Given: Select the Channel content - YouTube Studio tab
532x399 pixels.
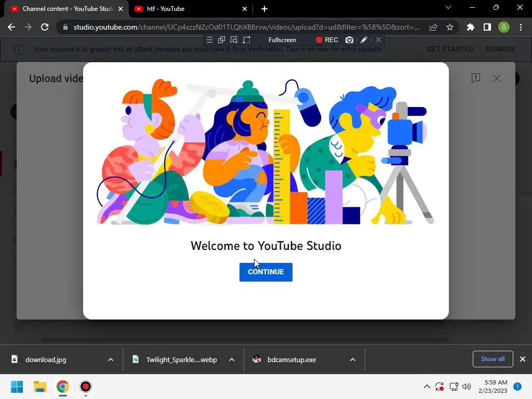Looking at the screenshot, I should (x=66, y=9).
